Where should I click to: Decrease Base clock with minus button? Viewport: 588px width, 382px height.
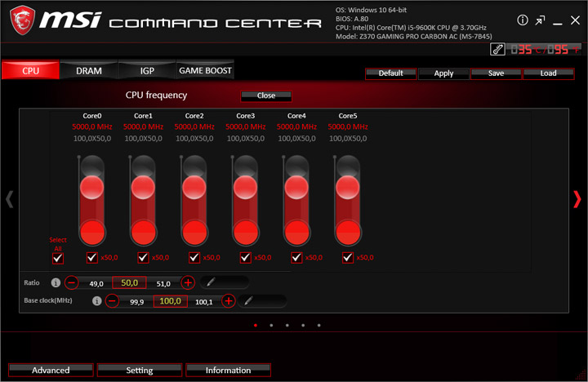coord(112,300)
